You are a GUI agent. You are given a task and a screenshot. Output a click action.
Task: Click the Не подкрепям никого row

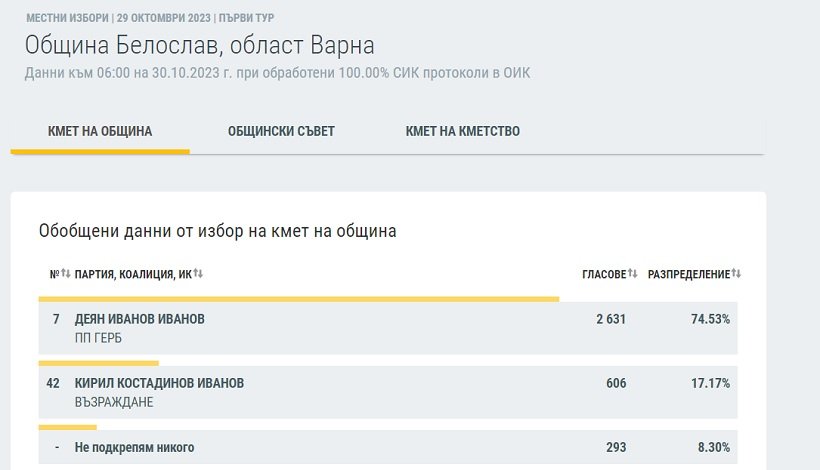(134, 447)
